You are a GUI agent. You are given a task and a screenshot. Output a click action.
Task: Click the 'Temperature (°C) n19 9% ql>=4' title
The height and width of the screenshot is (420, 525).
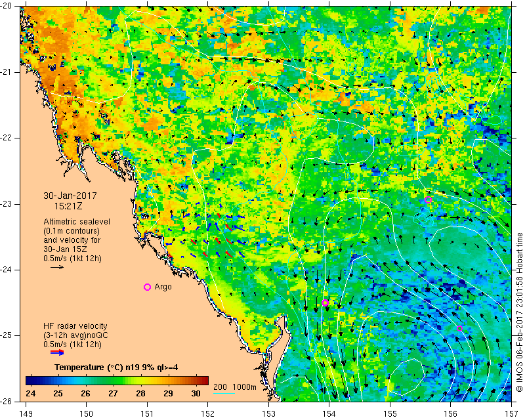point(116,367)
